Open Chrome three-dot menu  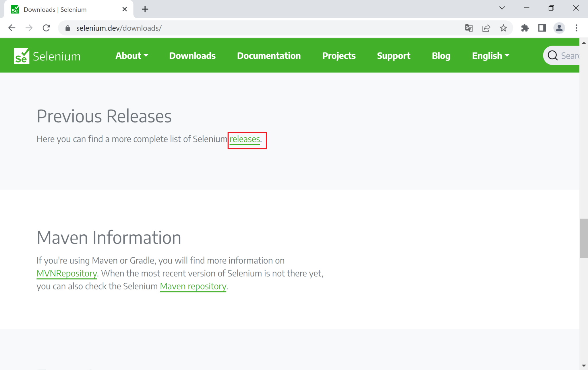pyautogui.click(x=576, y=28)
